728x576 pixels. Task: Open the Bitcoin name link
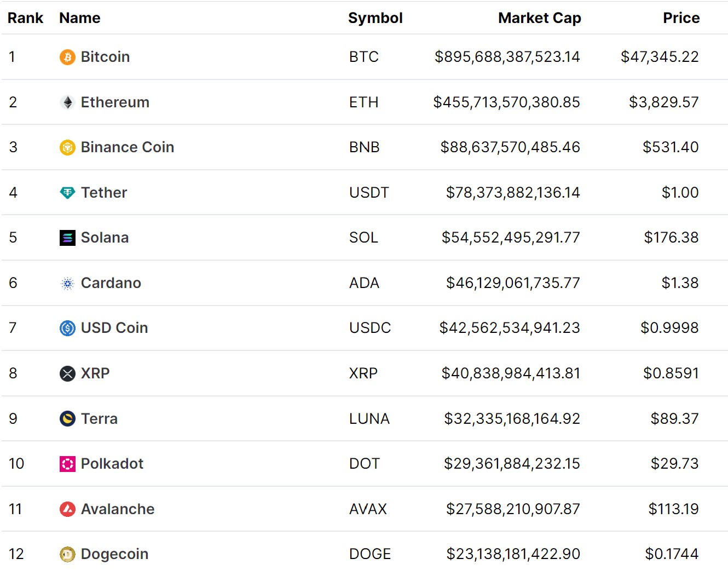[105, 57]
